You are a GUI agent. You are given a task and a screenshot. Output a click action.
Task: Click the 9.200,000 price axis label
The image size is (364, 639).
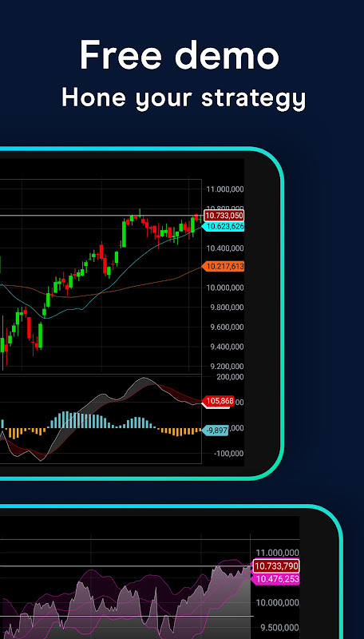click(227, 367)
